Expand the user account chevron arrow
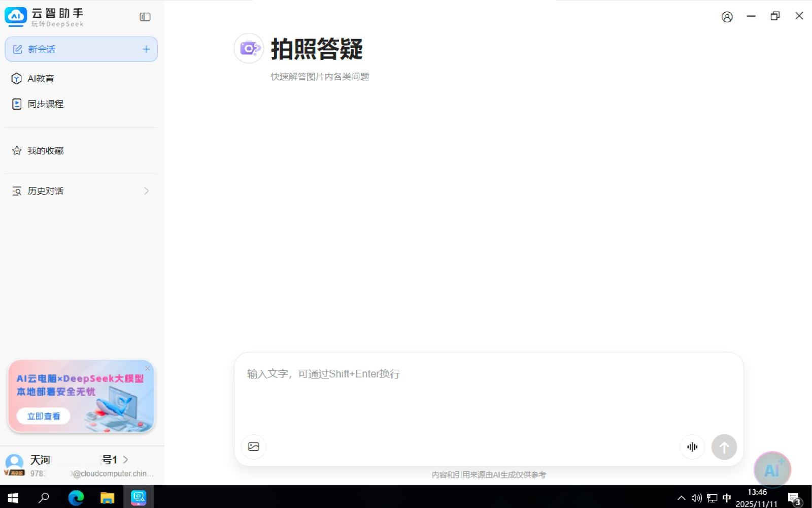This screenshot has width=812, height=508. coord(125,460)
